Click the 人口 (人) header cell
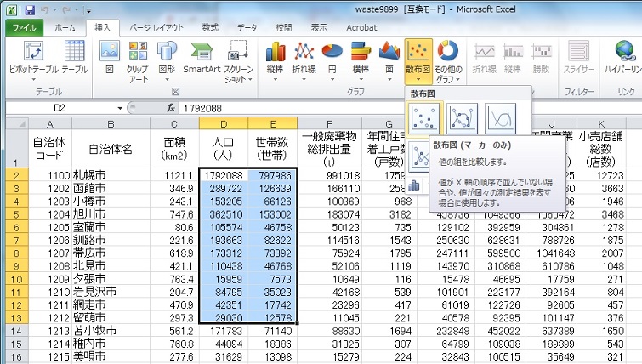The image size is (642, 364). click(x=224, y=149)
